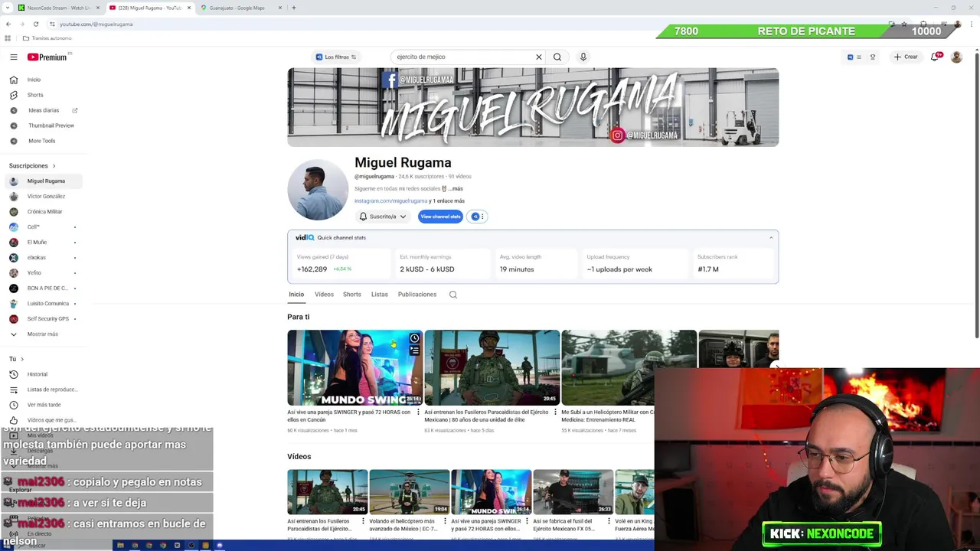Clear the search box with the X icon

tap(539, 57)
